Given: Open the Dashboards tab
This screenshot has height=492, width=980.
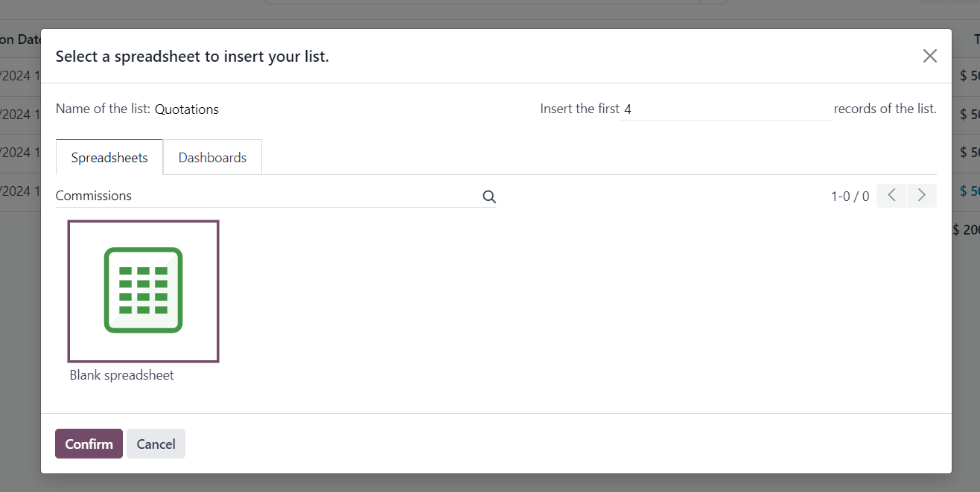Looking at the screenshot, I should tap(212, 158).
